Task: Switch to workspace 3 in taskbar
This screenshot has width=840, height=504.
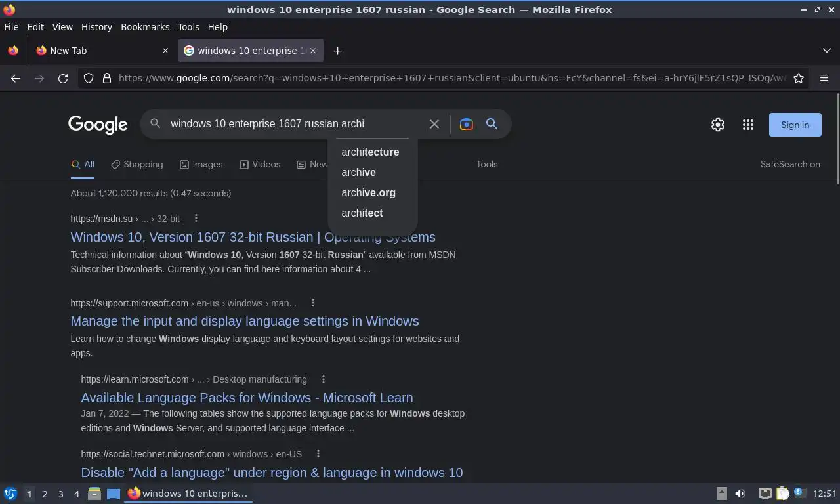Action: coord(60,493)
